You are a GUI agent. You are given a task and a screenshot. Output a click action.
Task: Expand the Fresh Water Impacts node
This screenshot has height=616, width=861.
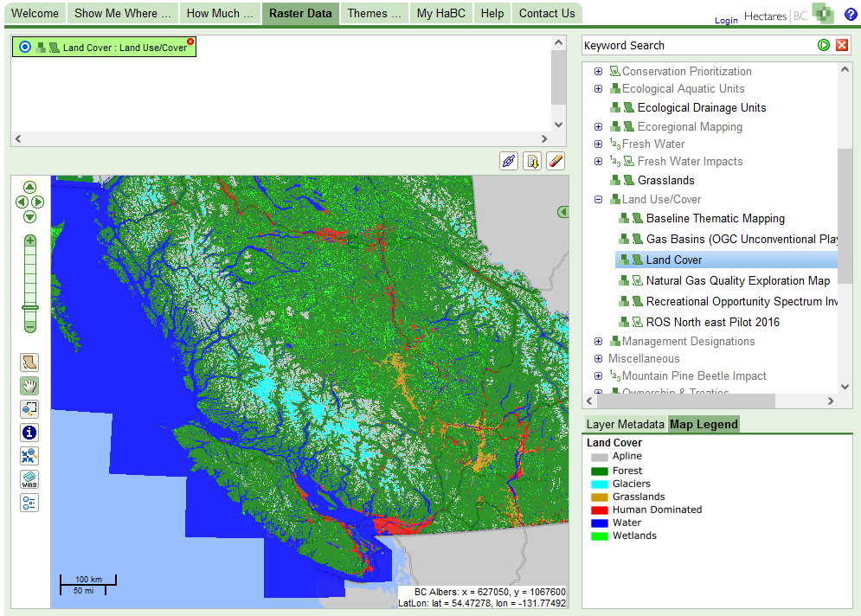(x=599, y=162)
